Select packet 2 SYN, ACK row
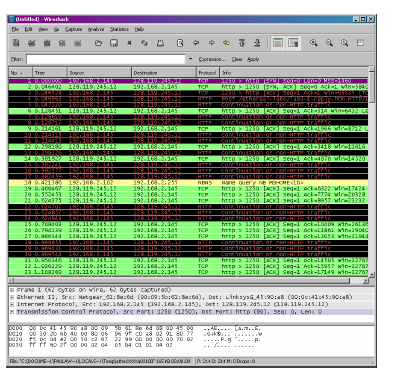Image resolution: width=400 pixels, height=376 pixels. click(188, 87)
